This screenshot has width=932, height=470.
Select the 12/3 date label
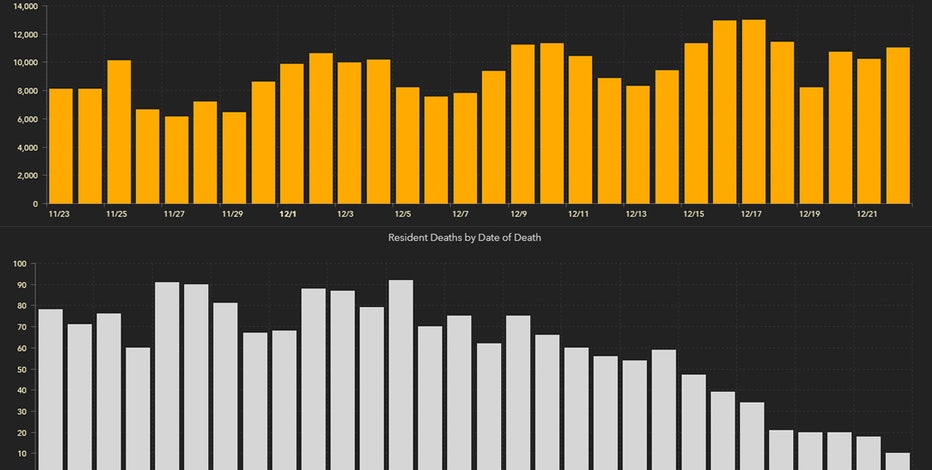pyautogui.click(x=345, y=214)
